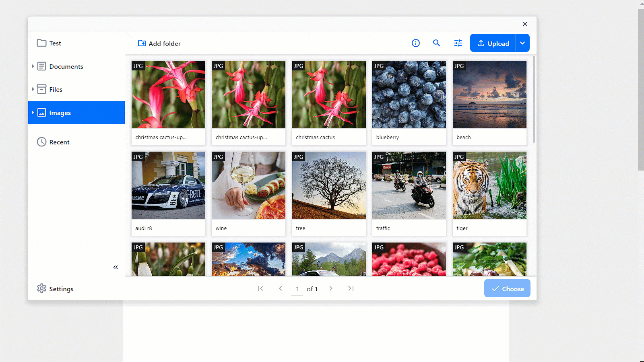Expand the Upload dropdown arrow

[x=522, y=43]
